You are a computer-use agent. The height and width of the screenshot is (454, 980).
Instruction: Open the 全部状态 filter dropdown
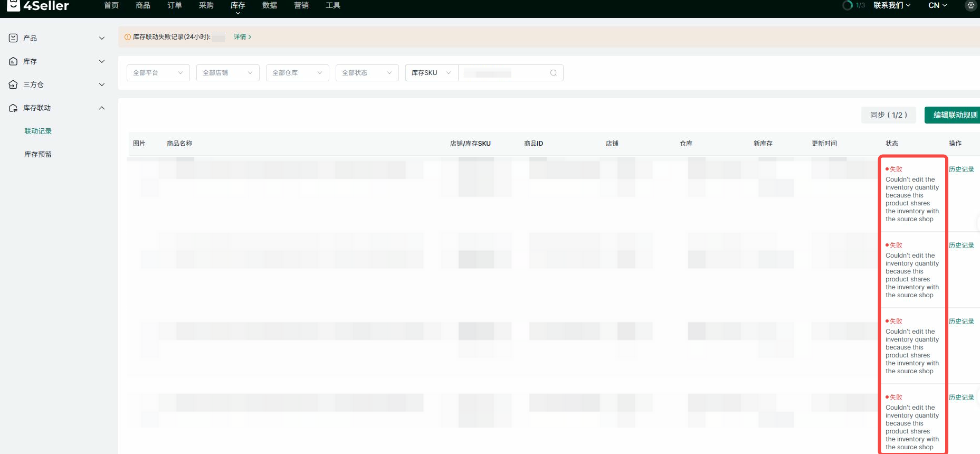click(x=367, y=73)
